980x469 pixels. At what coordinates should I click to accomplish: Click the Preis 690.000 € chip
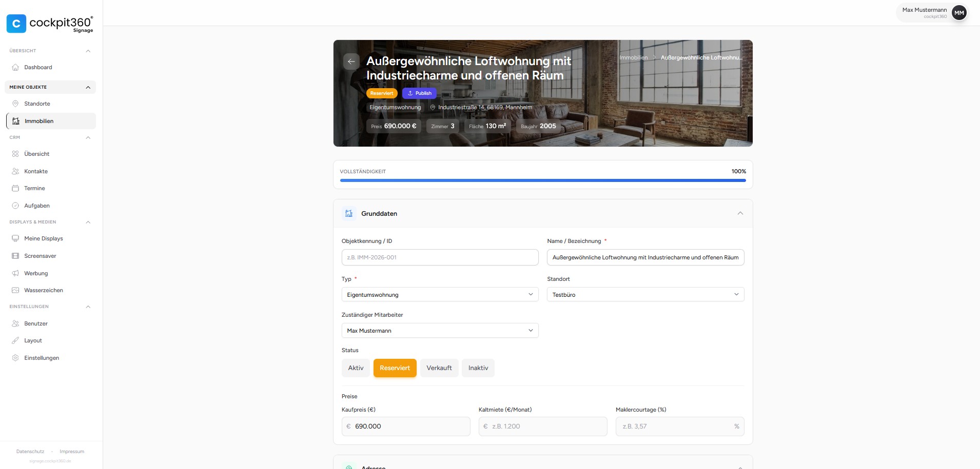point(394,126)
